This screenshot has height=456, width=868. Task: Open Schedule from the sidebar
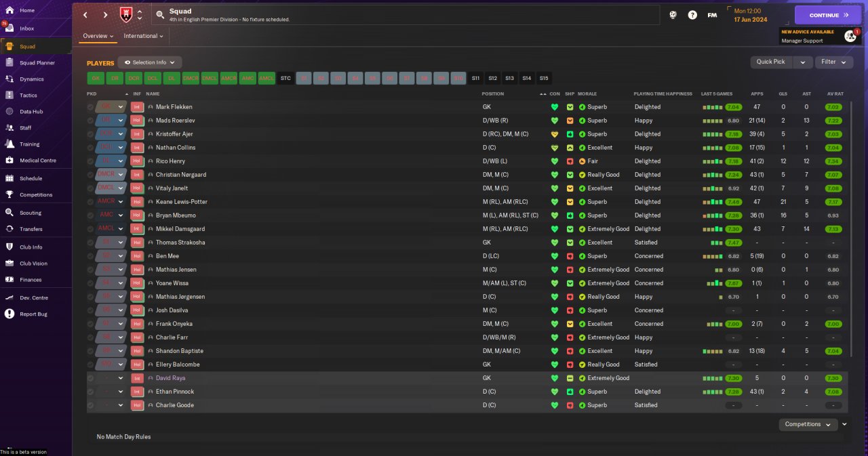tap(31, 179)
